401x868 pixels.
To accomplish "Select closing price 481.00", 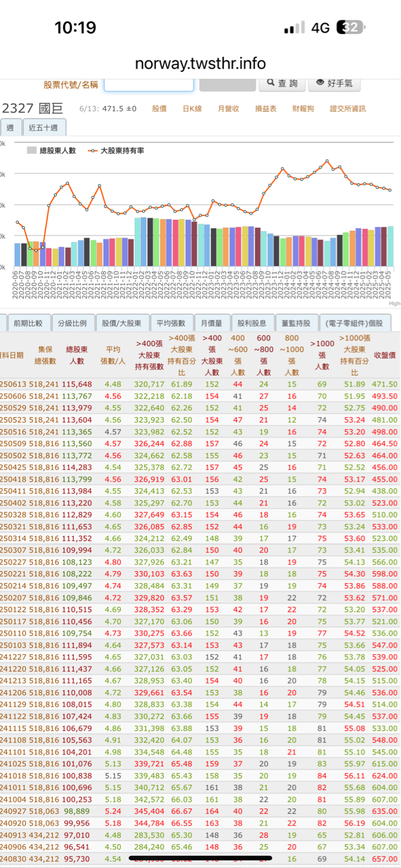I will [385, 419].
